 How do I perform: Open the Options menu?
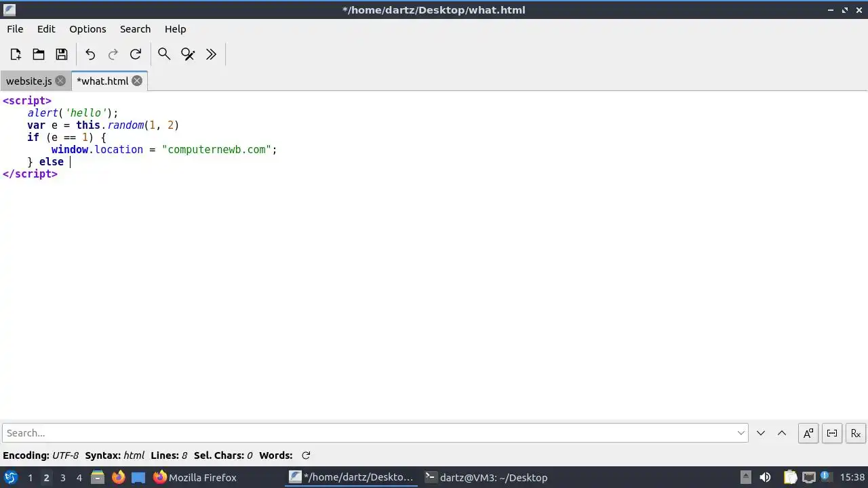(87, 29)
